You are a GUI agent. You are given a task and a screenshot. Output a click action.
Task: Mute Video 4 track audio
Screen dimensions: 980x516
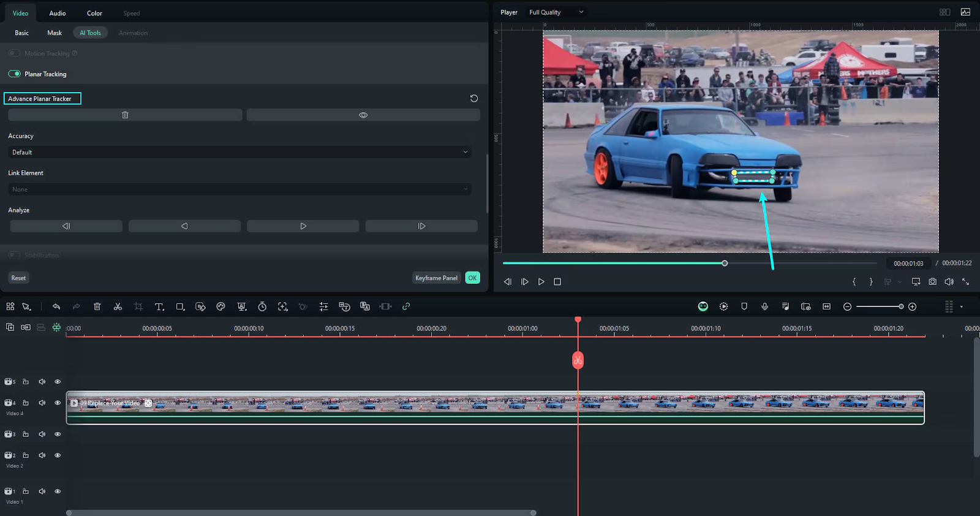(42, 403)
